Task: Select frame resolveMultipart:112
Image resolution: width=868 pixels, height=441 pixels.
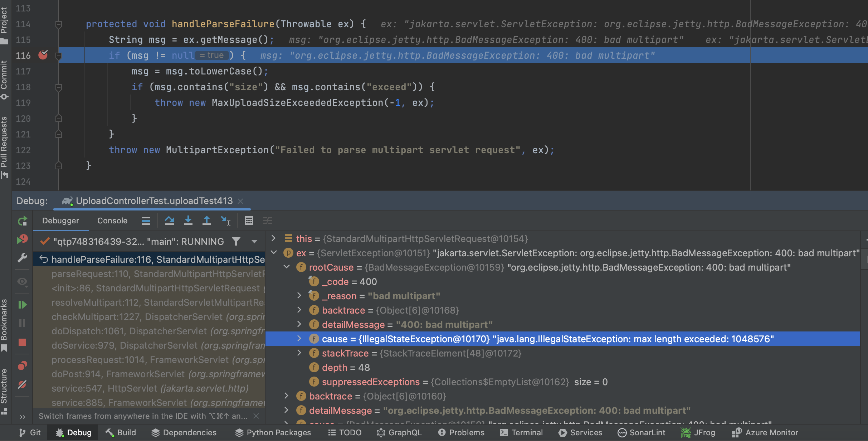Action: [149, 302]
